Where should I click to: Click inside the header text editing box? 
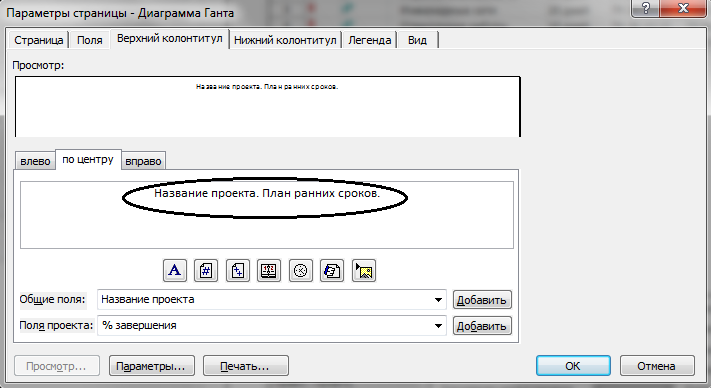pyautogui.click(x=267, y=215)
